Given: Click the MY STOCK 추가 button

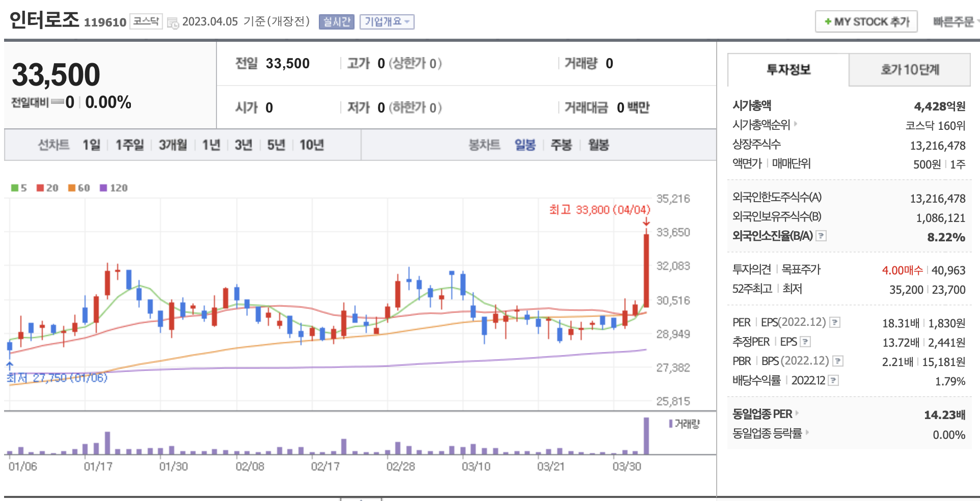Looking at the screenshot, I should 866,22.
